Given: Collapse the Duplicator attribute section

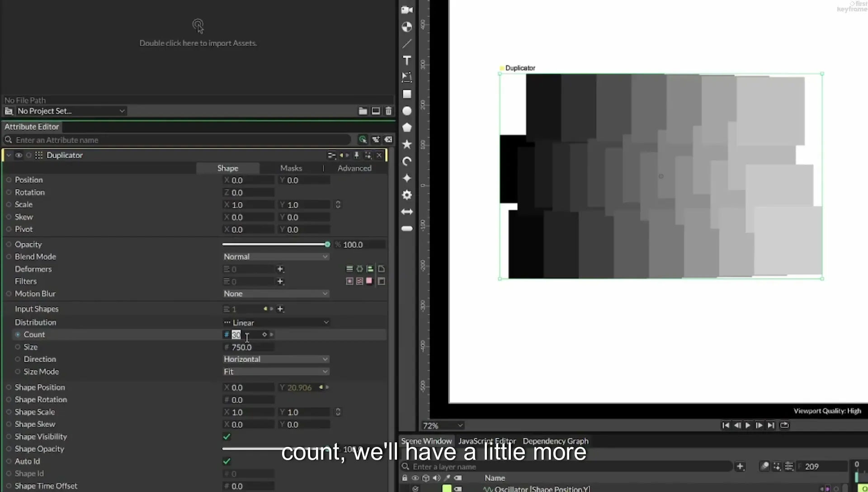Looking at the screenshot, I should [9, 155].
